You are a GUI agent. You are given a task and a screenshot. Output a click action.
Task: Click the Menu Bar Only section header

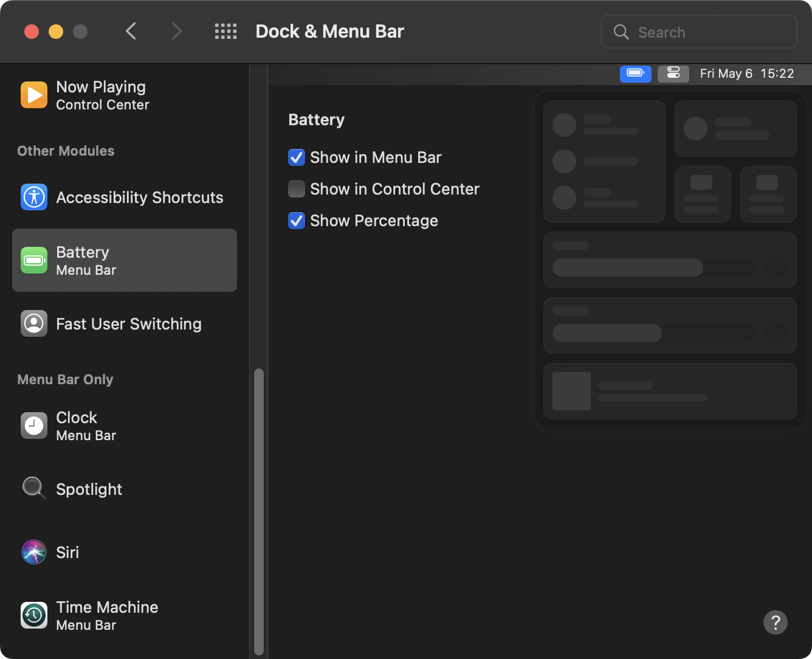pos(65,379)
